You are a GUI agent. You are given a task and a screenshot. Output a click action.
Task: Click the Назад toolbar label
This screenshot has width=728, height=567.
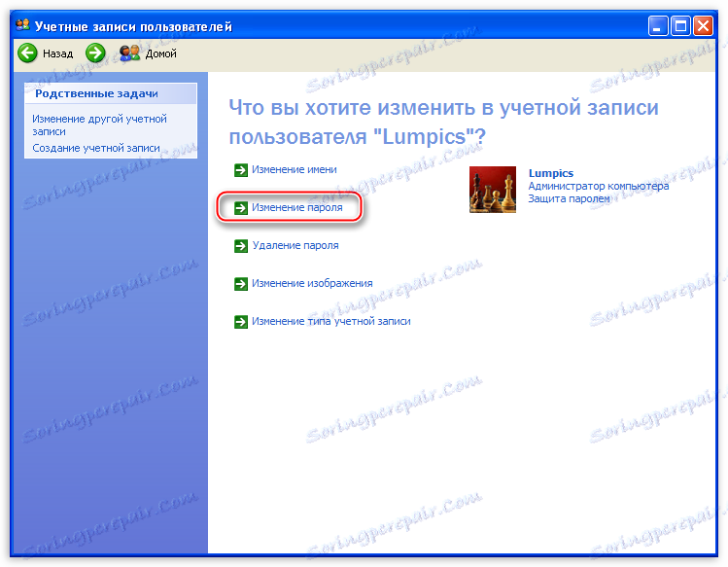tap(58, 53)
